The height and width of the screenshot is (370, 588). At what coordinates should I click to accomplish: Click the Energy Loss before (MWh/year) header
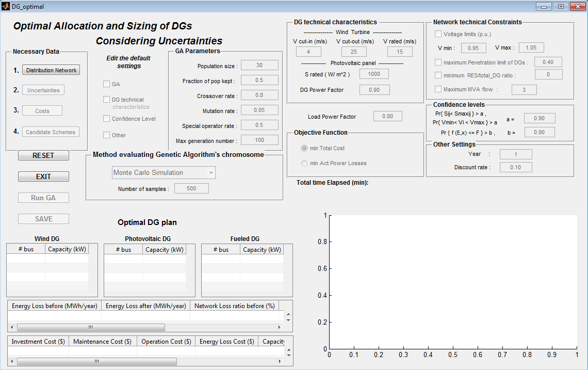(54, 306)
